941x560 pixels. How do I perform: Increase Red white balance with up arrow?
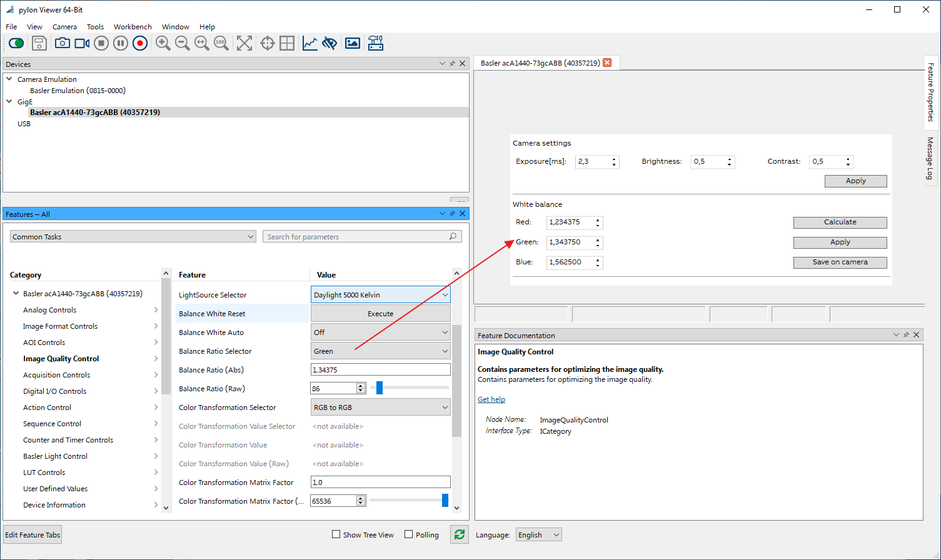pyautogui.click(x=598, y=219)
